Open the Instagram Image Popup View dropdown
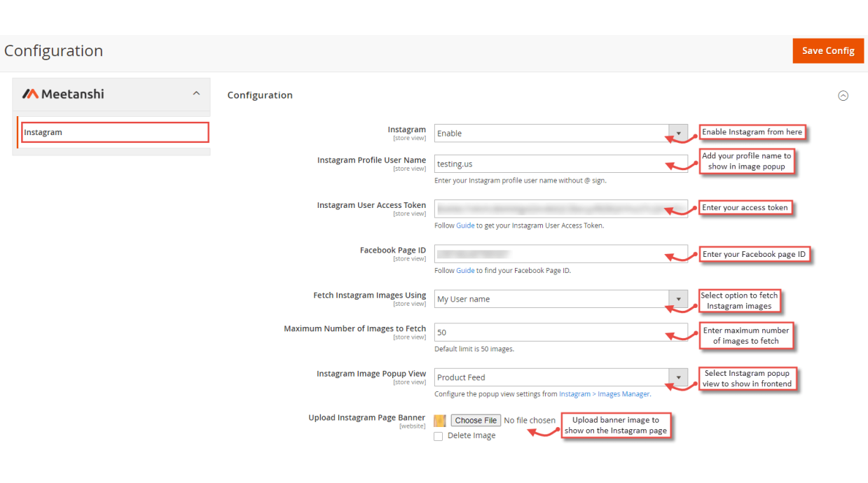The image size is (868, 483). point(560,377)
